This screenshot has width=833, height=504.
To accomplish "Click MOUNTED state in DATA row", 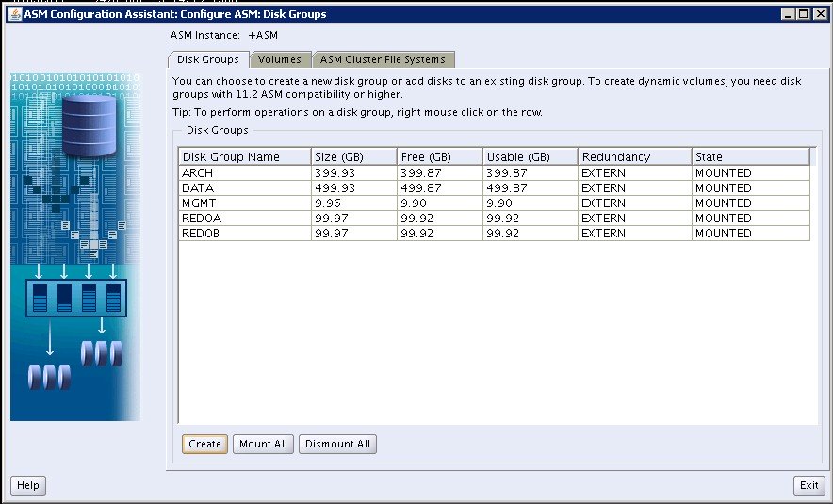I will pyautogui.click(x=724, y=188).
